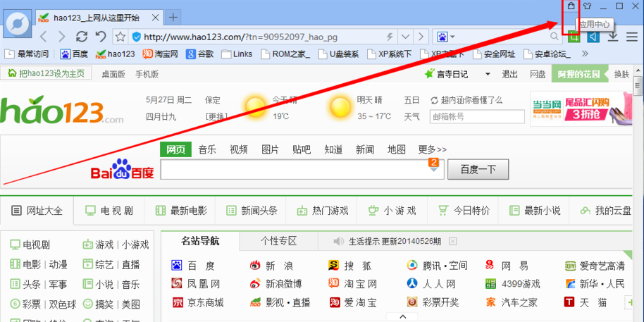Select the 地图 search tab
The height and width of the screenshot is (322, 644).
[x=397, y=149]
